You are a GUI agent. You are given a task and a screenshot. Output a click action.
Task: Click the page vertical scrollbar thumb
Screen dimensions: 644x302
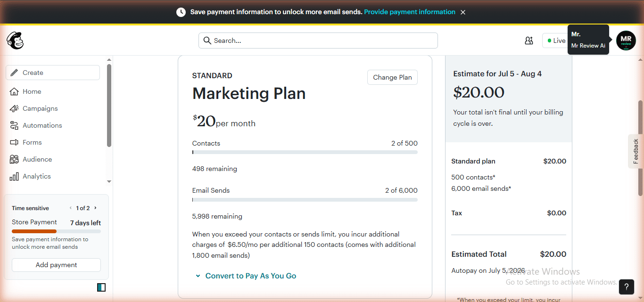point(640,147)
